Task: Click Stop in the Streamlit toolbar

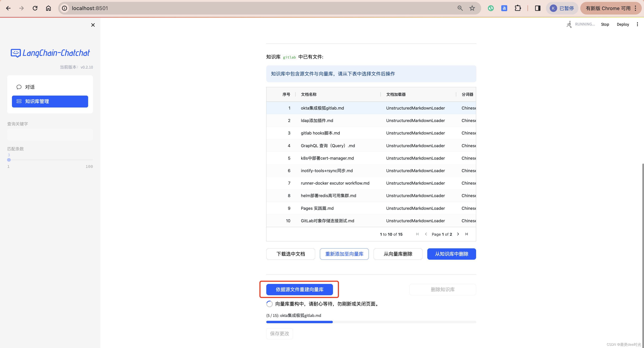Action: pos(605,24)
